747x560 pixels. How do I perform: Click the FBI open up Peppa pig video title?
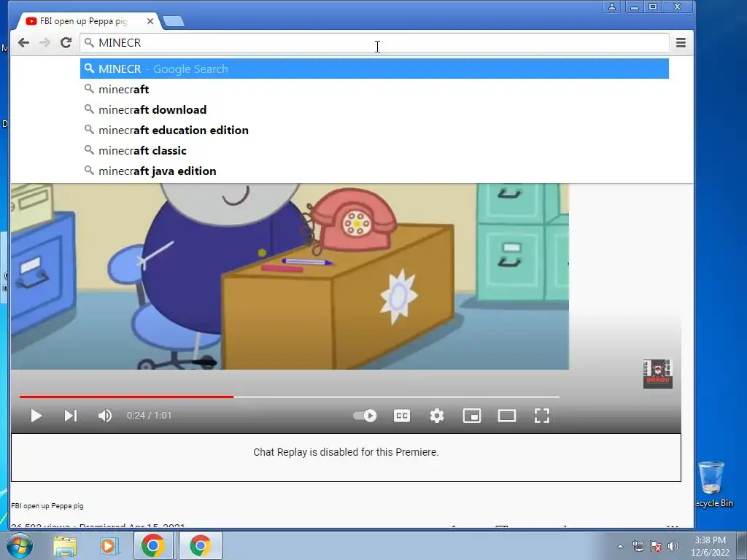pos(47,506)
